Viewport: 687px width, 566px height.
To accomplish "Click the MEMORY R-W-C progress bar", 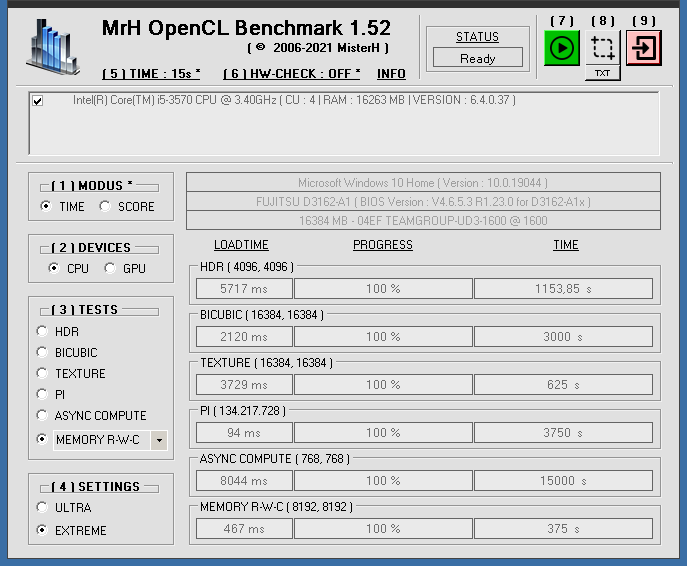I will [x=383, y=528].
